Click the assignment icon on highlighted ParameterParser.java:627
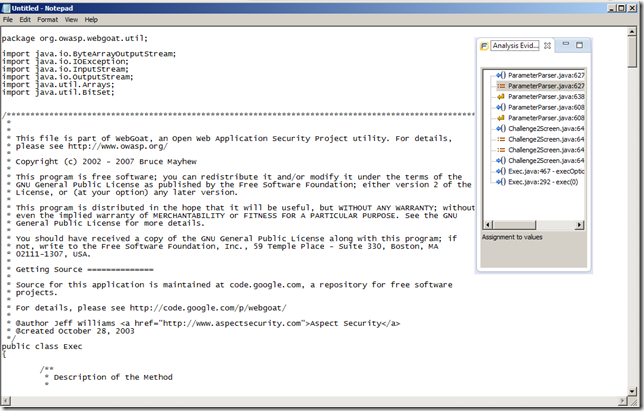Viewport: 644px width, 411px height. [501, 86]
